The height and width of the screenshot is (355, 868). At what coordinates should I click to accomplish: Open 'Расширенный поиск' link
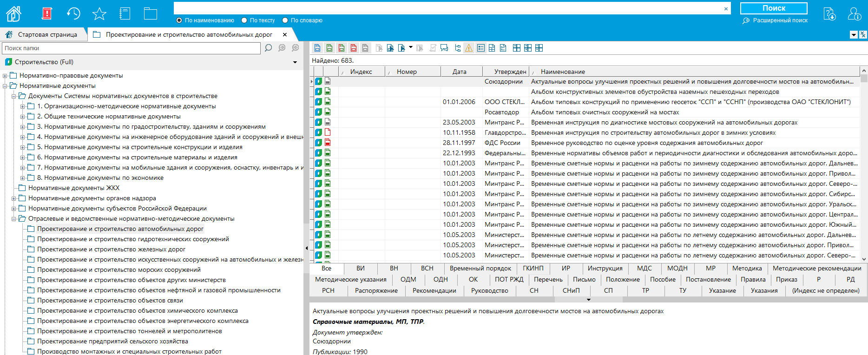point(775,20)
